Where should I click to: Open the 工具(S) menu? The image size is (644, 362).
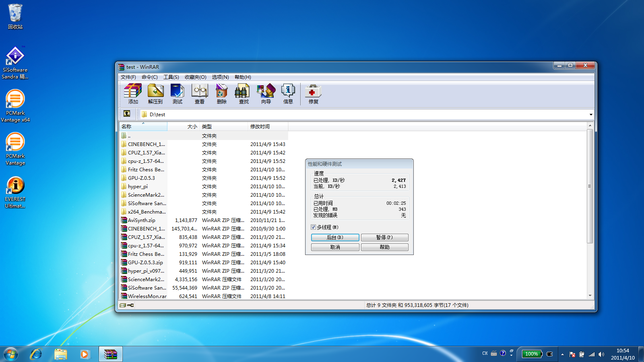[171, 77]
